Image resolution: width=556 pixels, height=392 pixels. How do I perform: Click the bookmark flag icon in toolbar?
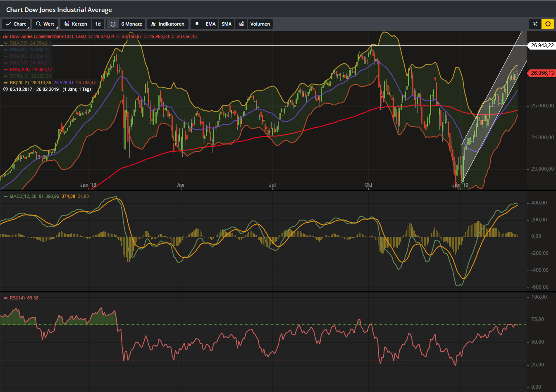point(197,24)
